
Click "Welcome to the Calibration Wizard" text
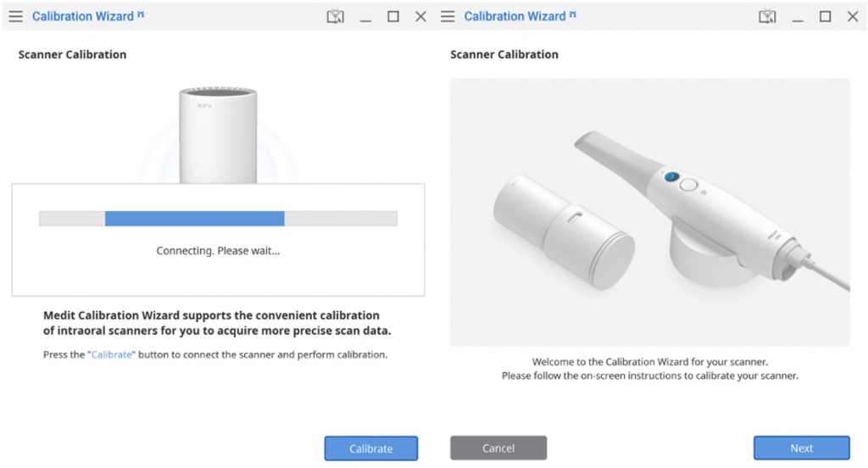[650, 362]
